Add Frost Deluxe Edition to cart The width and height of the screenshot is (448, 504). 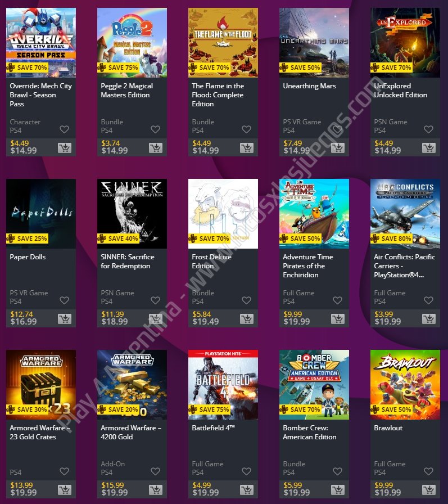[247, 319]
